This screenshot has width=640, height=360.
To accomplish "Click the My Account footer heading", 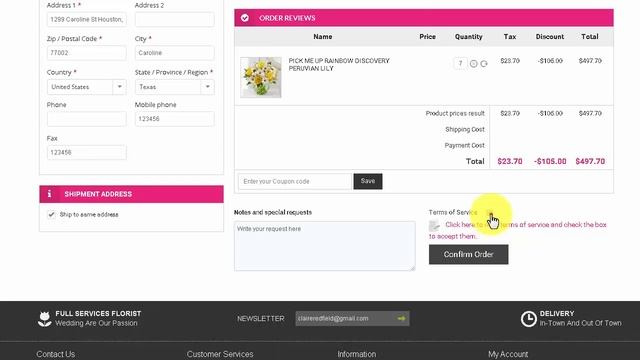I will (508, 354).
